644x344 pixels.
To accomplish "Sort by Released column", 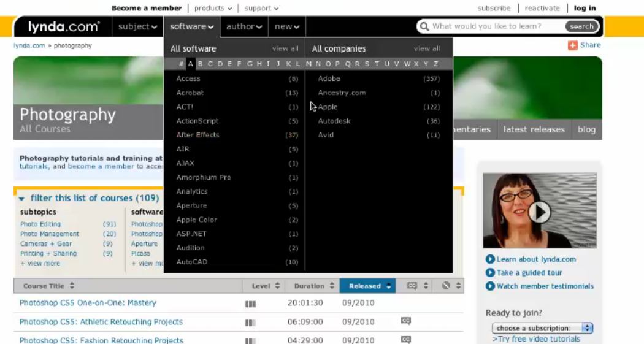I will 367,286.
